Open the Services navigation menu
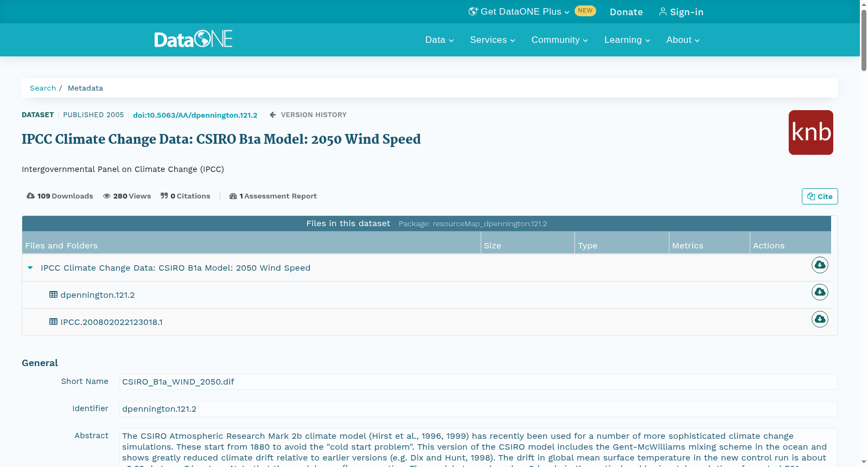The height and width of the screenshot is (467, 868). [x=493, y=40]
